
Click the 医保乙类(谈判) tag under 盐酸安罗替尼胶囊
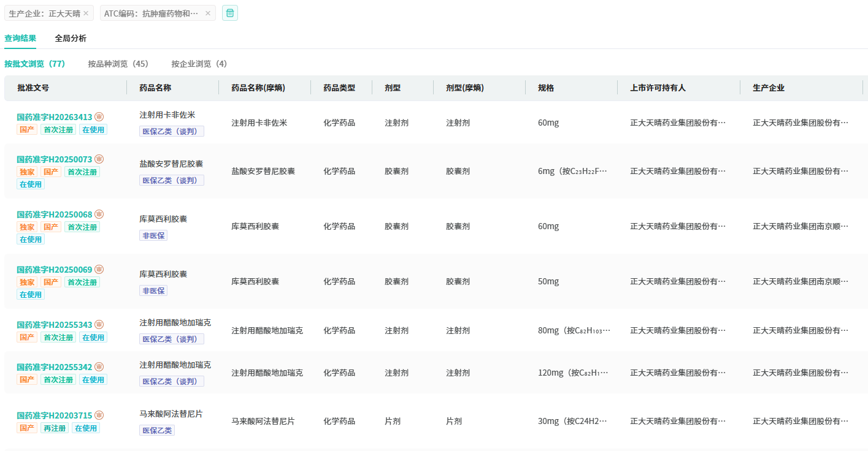tap(171, 180)
